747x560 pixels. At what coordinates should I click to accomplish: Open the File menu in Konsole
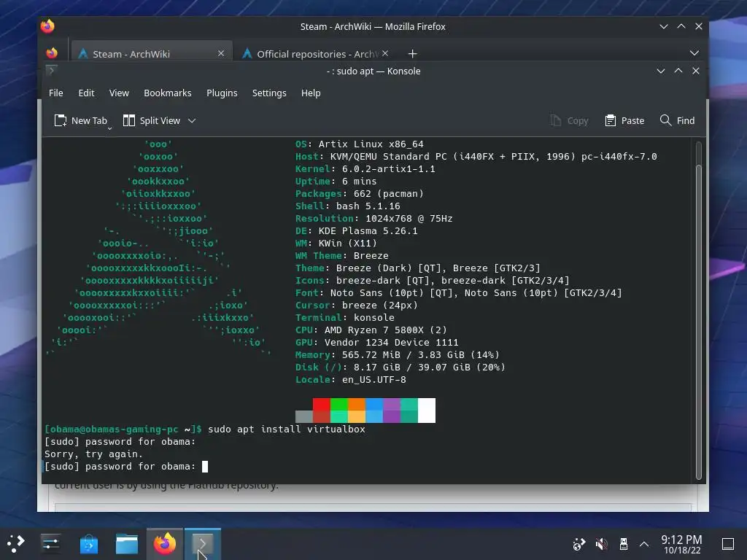(x=55, y=93)
